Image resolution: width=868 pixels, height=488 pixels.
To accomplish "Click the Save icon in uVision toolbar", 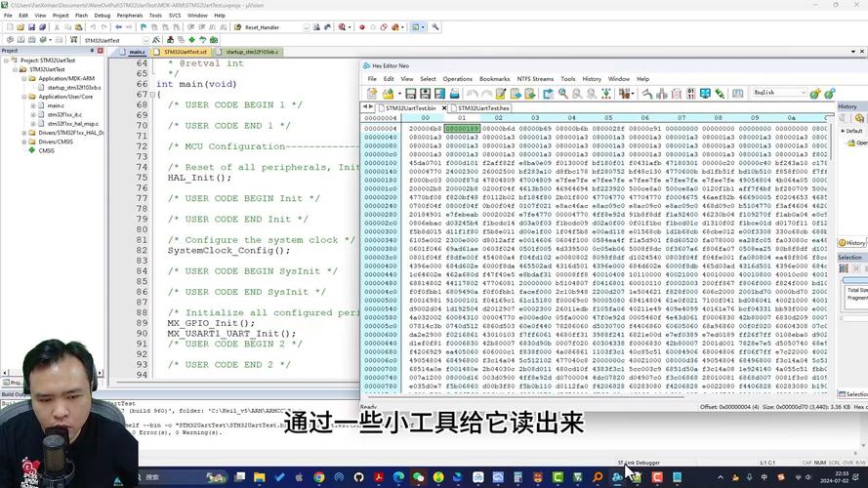I will 31,27.
